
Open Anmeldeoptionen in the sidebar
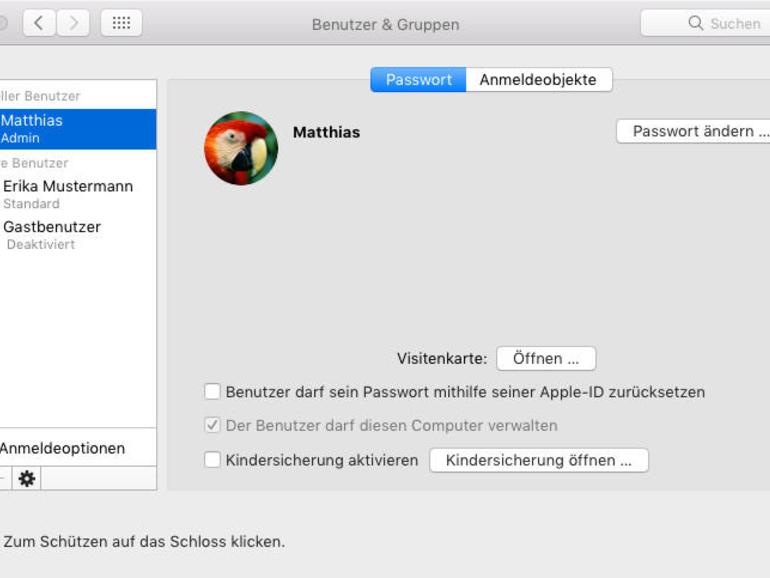[78, 447]
